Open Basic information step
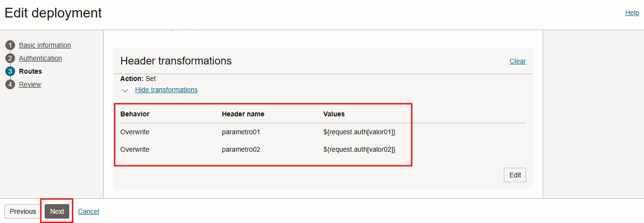644x223 pixels. tap(45, 45)
